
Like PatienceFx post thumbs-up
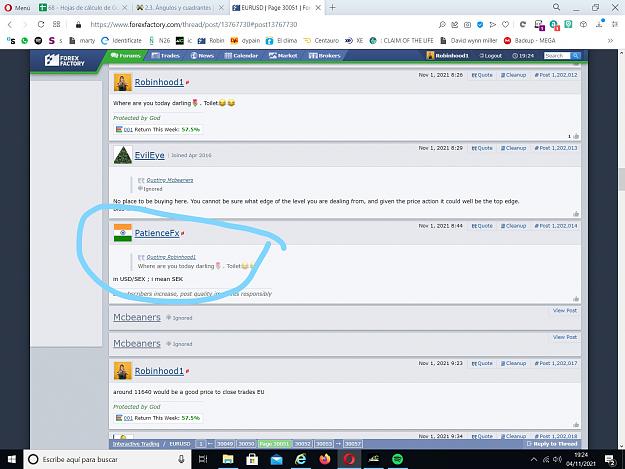576,299
